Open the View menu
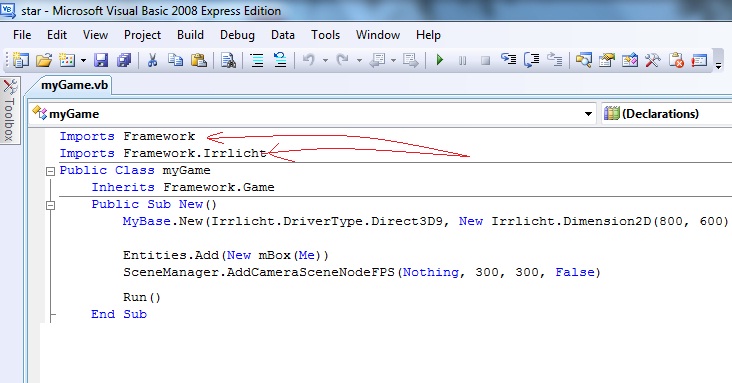 click(x=95, y=35)
